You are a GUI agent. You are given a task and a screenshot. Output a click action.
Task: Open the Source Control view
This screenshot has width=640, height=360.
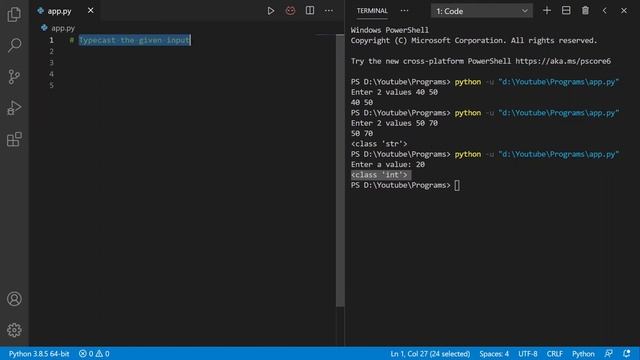14,77
